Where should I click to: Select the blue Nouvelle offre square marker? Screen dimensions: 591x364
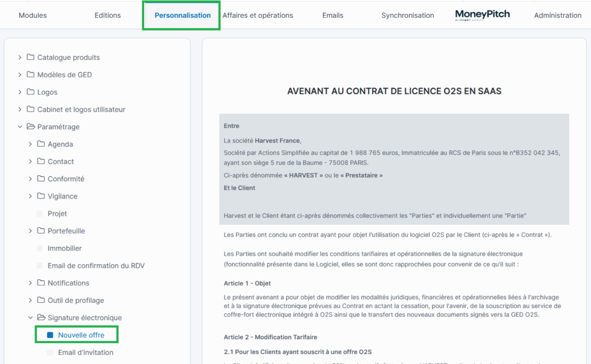[x=50, y=335]
